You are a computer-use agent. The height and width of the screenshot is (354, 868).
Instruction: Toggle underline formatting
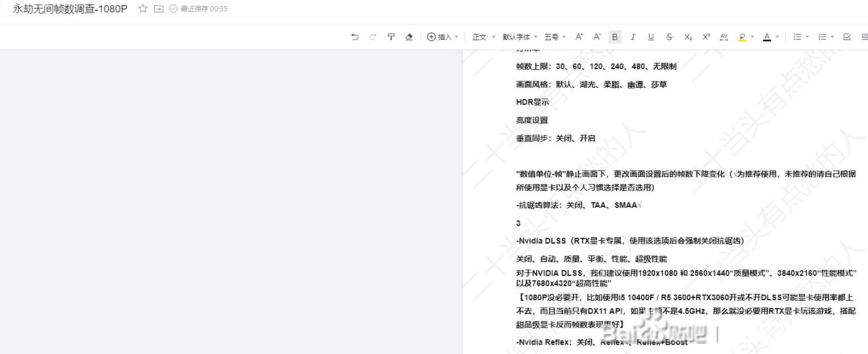tap(651, 37)
